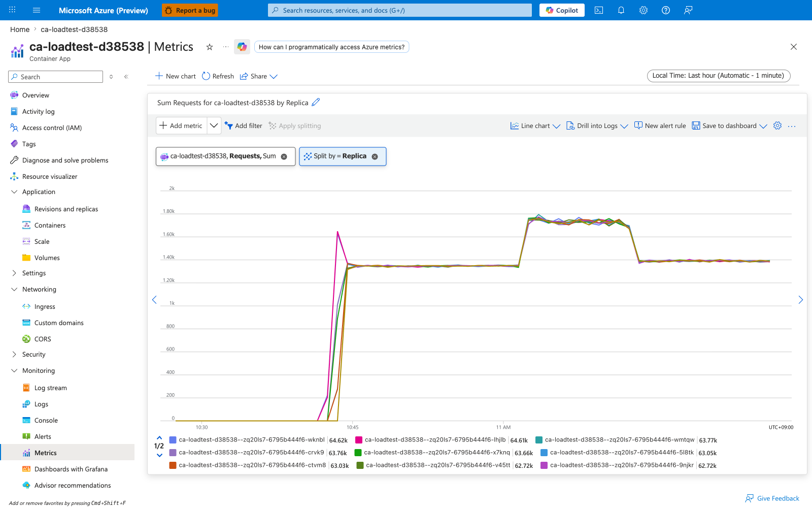Open Cloud Shell from the top bar
This screenshot has height=508, width=812.
point(599,10)
